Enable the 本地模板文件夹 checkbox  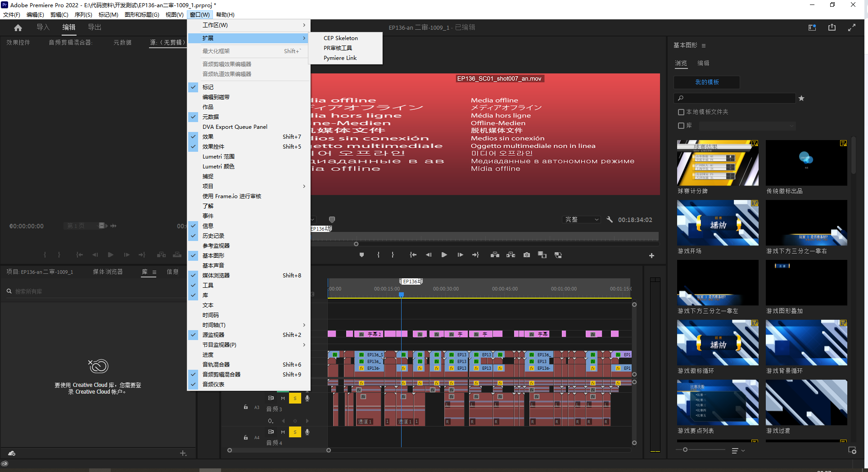(681, 112)
